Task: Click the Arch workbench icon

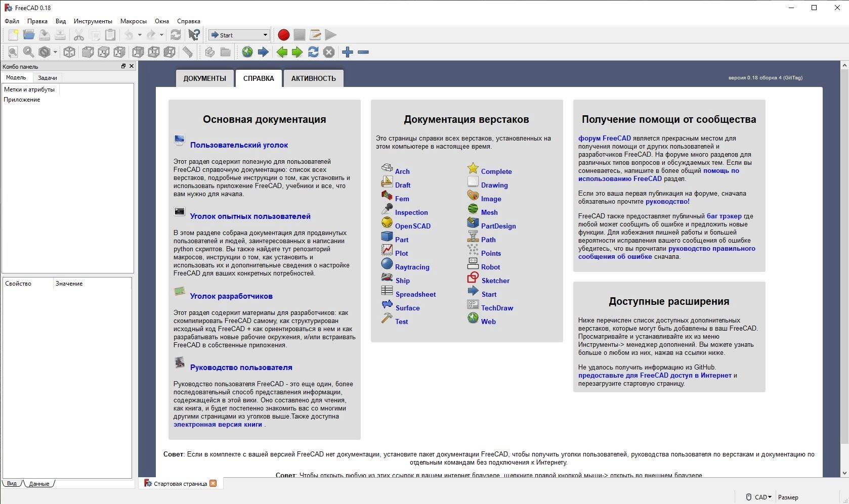Action: pos(387,168)
